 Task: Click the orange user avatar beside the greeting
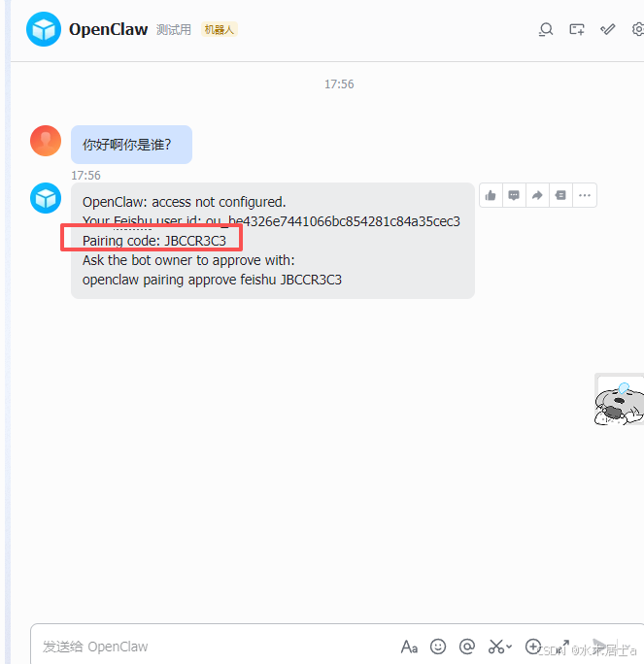46,141
